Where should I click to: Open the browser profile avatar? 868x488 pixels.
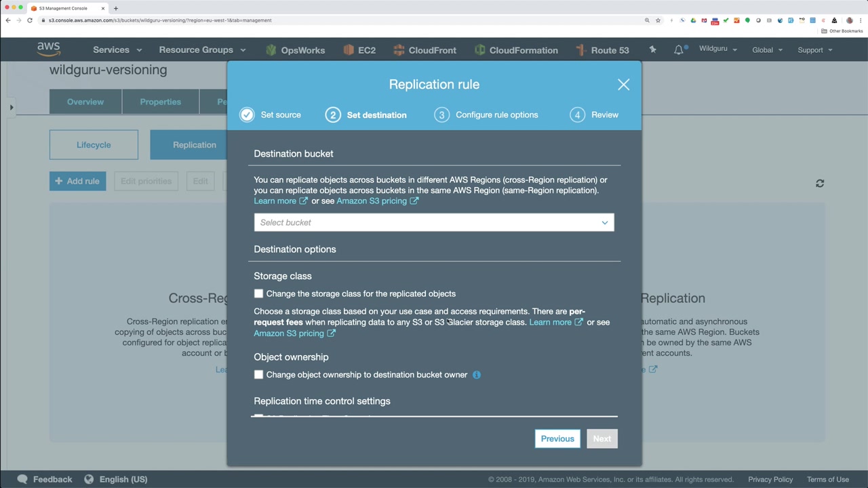point(849,20)
